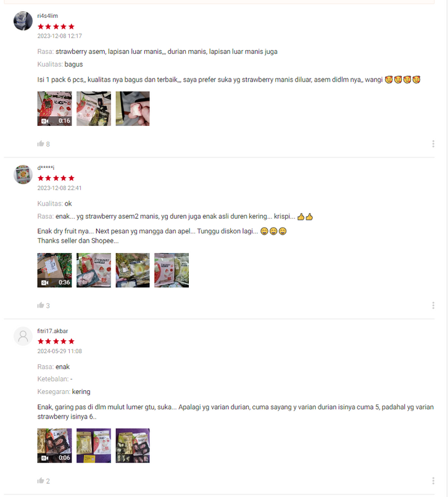448x497 pixels.
Task: Like the review by fitri17.akbar
Action: point(41,481)
